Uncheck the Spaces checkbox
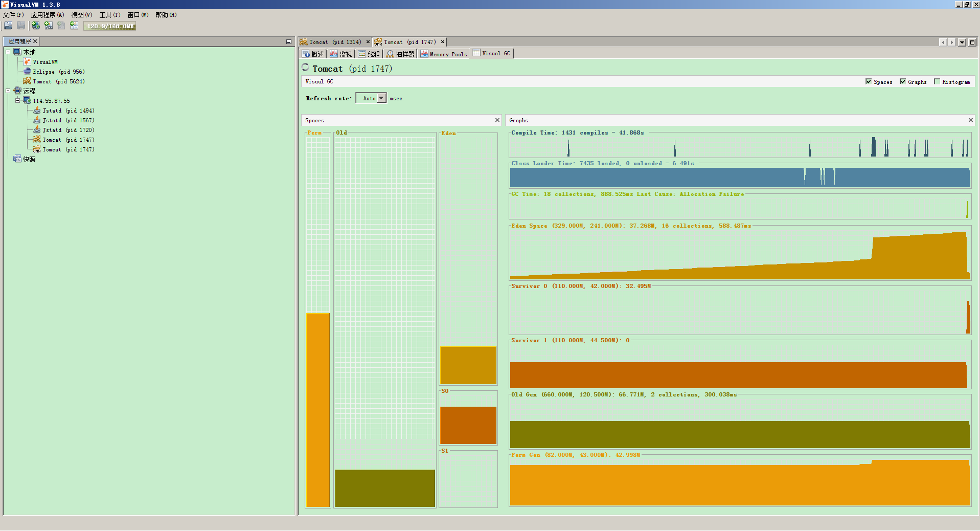This screenshot has width=980, height=531. click(x=869, y=81)
